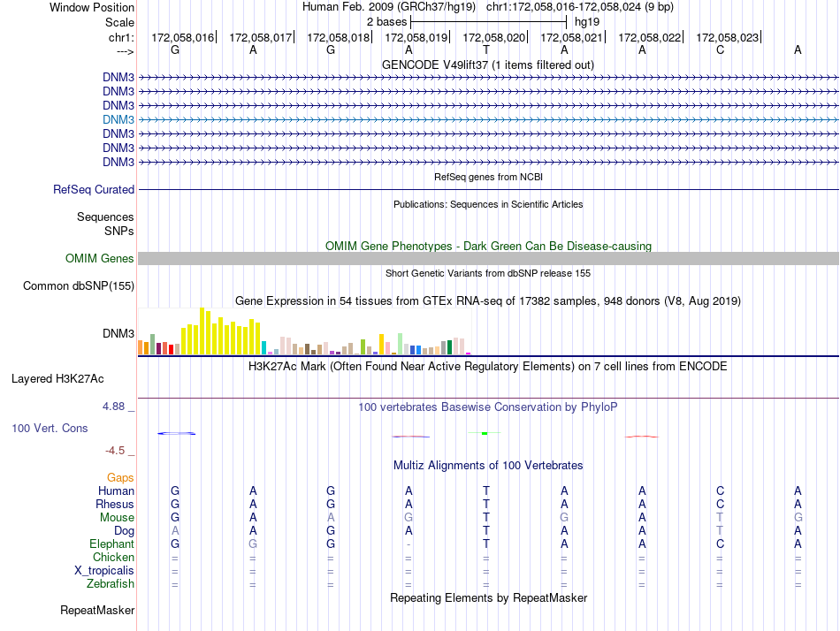
Task: Click the Gene Expression in 54 tissues title
Action: pos(487,301)
